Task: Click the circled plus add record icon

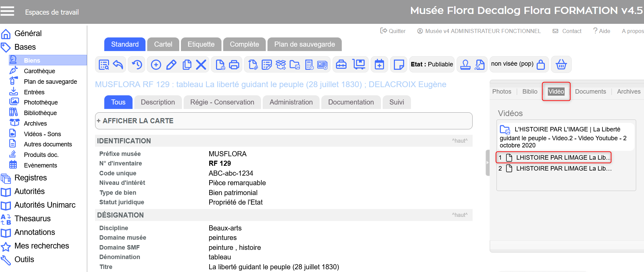Action: [156, 64]
